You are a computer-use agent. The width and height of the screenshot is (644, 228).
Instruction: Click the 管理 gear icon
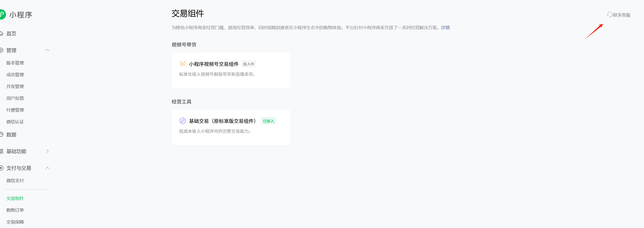pos(1,50)
